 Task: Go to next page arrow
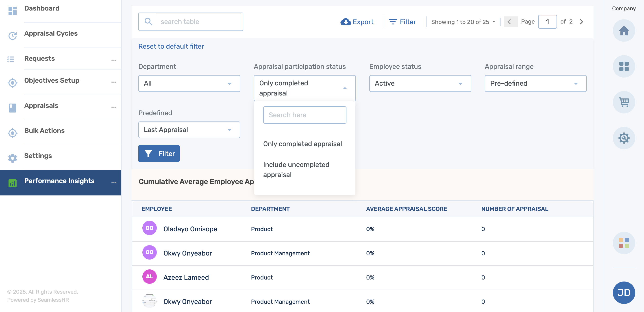tap(581, 22)
